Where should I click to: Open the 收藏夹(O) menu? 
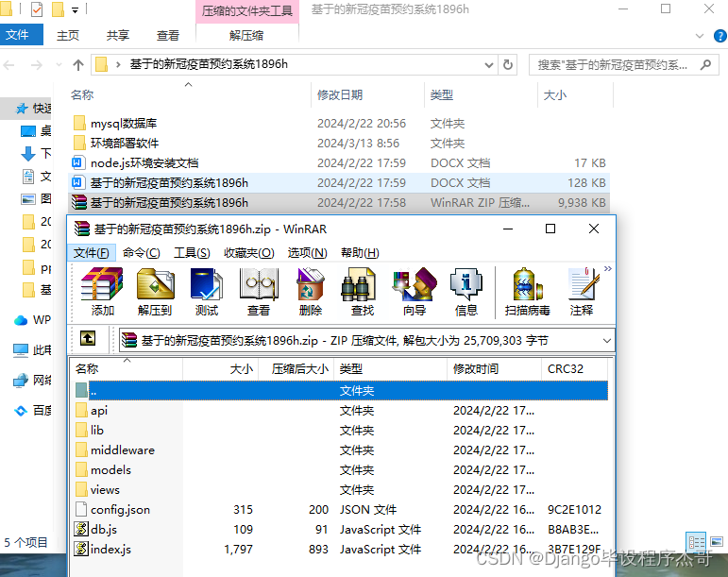(x=249, y=253)
